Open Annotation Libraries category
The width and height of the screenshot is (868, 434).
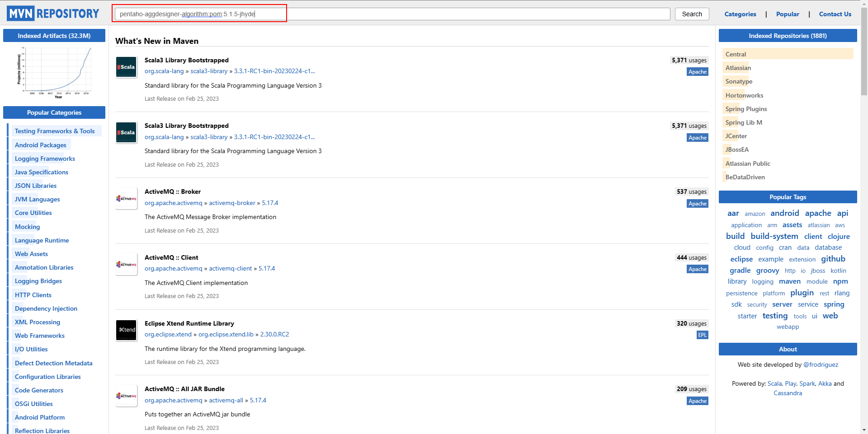point(44,267)
